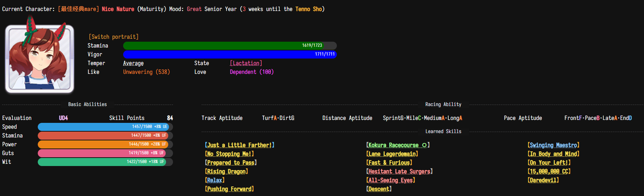This screenshot has height=196, width=644.
Task: Open the Kokura Racecourse skill
Action: coord(398,145)
